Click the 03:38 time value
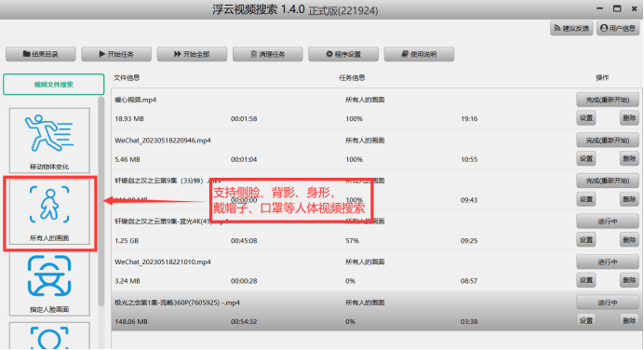 [x=469, y=322]
